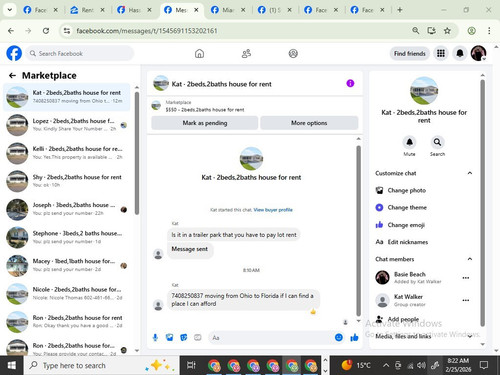The image size is (500, 375).
Task: Open Windows notification center
Action: (x=484, y=365)
